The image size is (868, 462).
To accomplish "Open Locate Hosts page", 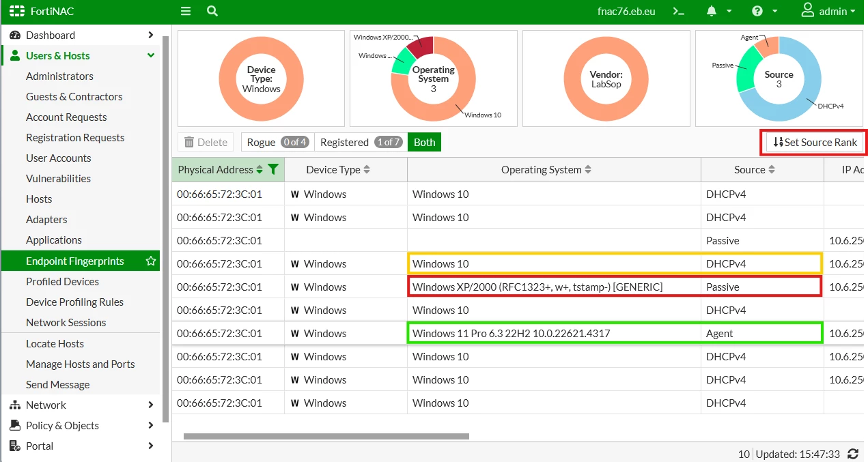I will coord(55,344).
